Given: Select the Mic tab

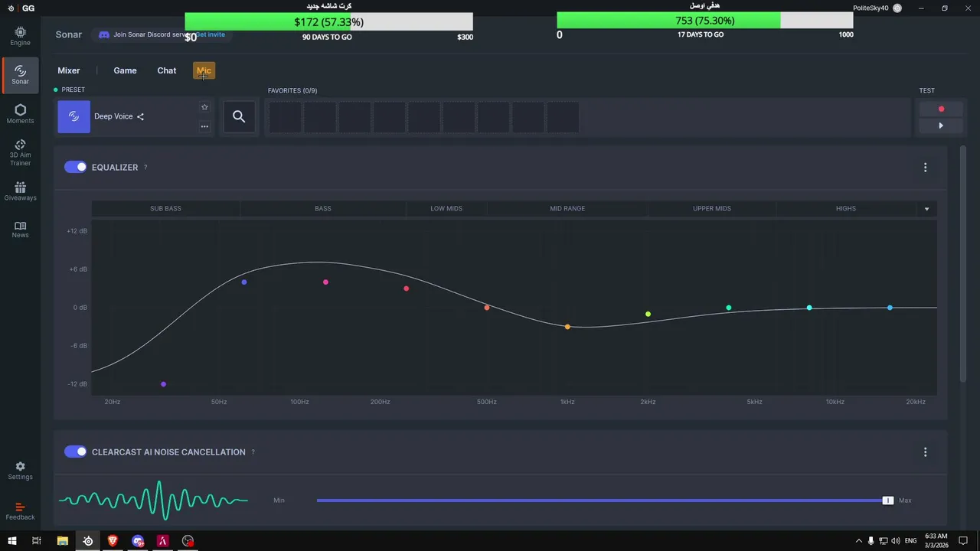Looking at the screenshot, I should 204,70.
